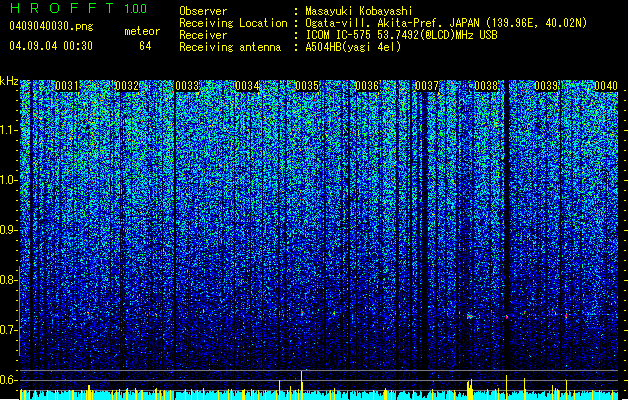
Task: Click the 0036 time marker
Action: tap(367, 86)
